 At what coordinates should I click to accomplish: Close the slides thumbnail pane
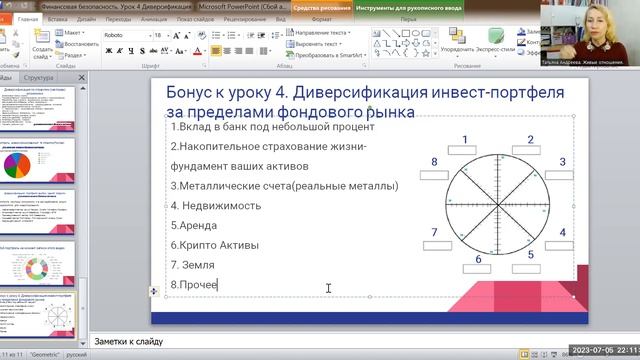point(82,78)
